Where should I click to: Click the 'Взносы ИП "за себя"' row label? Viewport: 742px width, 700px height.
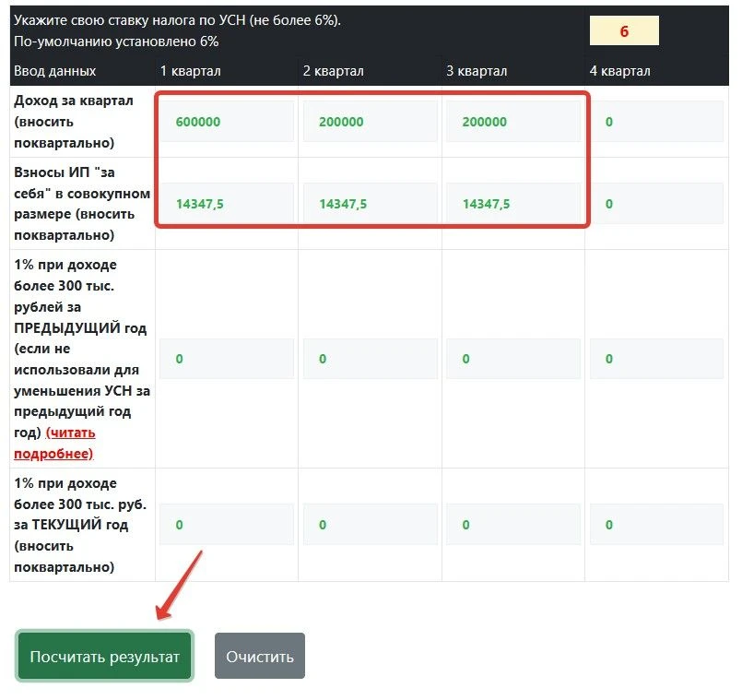(82, 204)
